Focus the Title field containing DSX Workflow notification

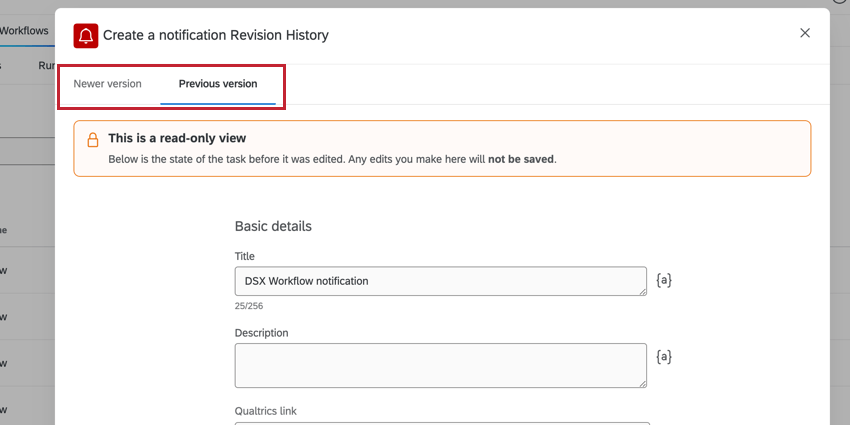pyautogui.click(x=440, y=281)
